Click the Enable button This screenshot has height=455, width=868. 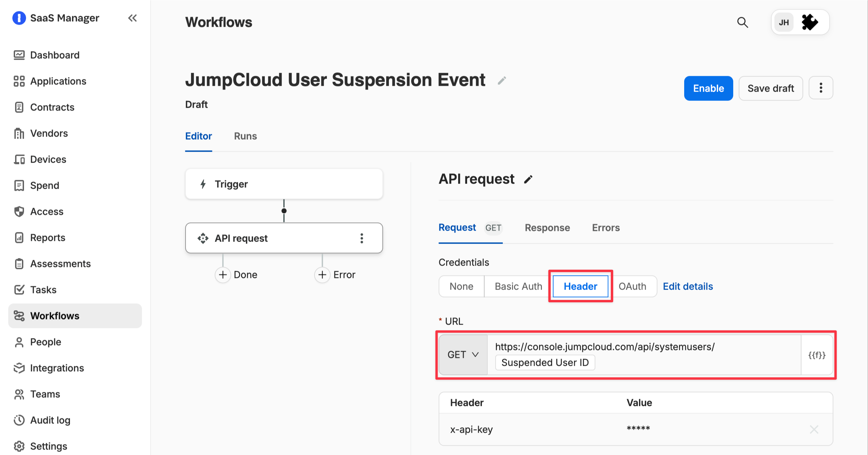[709, 89]
